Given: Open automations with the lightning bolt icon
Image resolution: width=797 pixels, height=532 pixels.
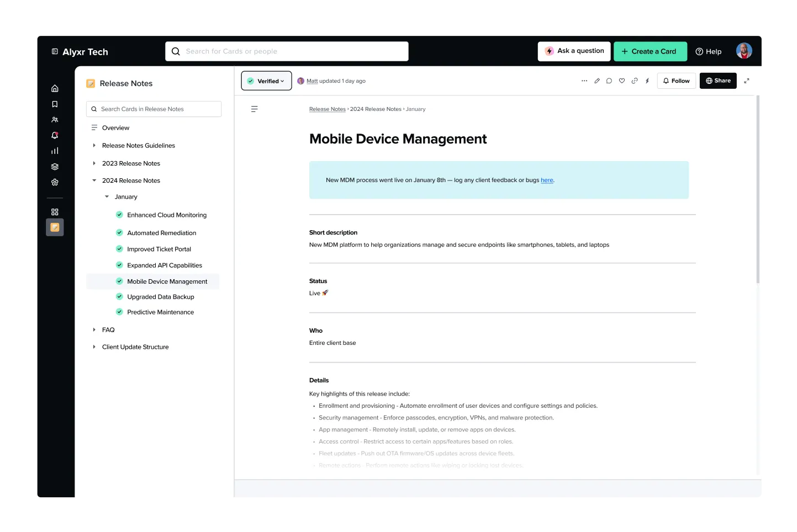Looking at the screenshot, I should (647, 81).
